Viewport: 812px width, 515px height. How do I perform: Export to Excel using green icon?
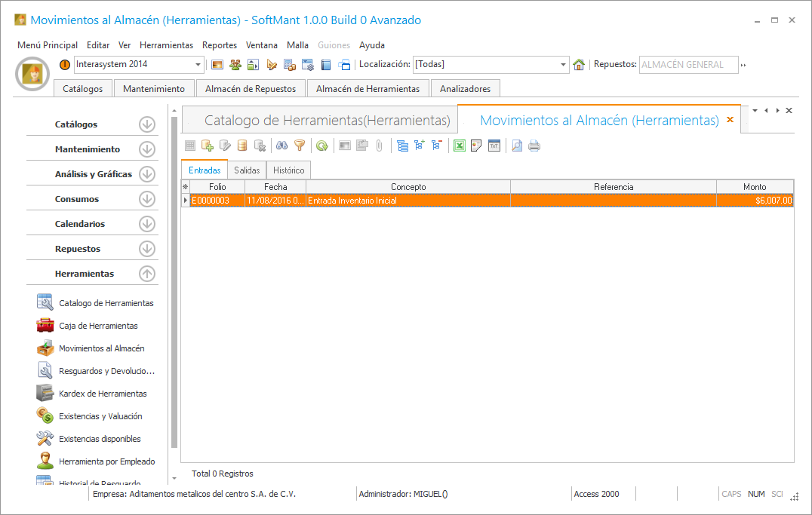click(x=459, y=146)
